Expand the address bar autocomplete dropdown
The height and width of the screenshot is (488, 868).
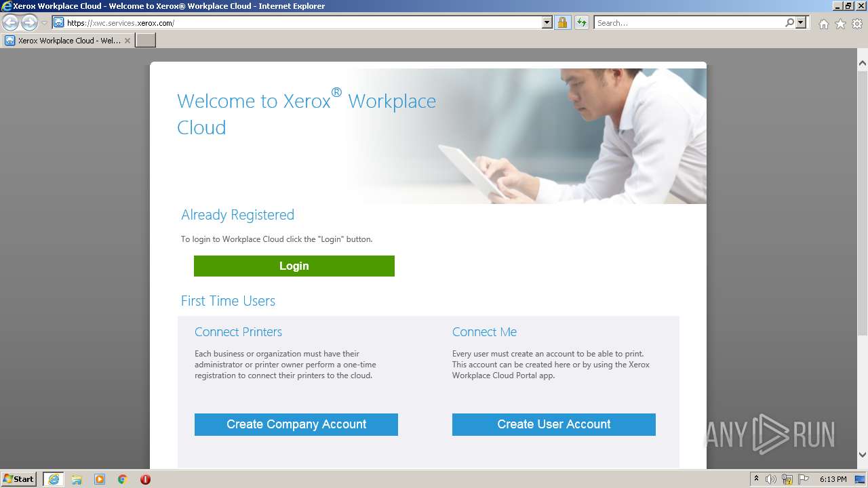pyautogui.click(x=547, y=22)
